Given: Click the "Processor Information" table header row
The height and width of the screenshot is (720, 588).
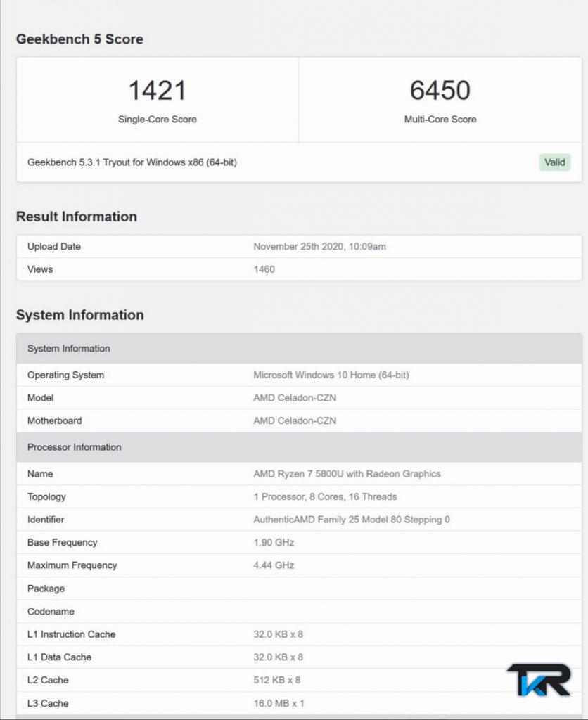Looking at the screenshot, I should coord(299,447).
